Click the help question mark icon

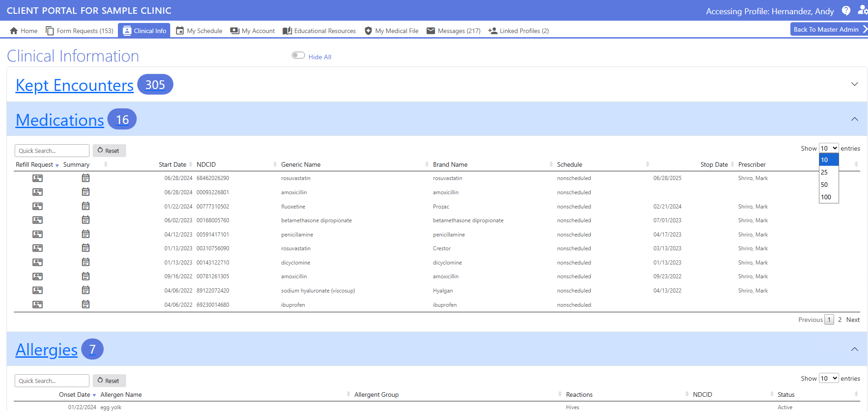coord(846,11)
